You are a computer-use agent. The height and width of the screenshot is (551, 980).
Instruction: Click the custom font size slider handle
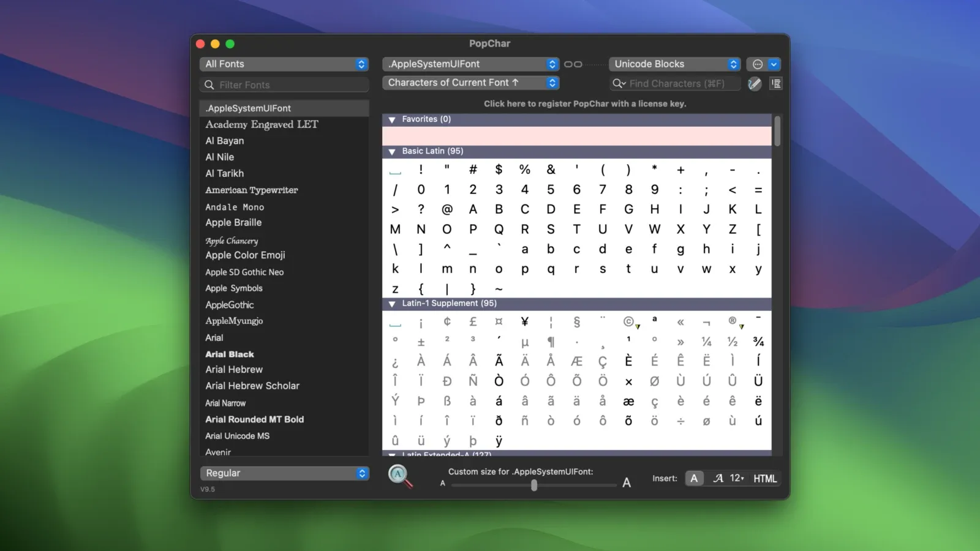534,485
